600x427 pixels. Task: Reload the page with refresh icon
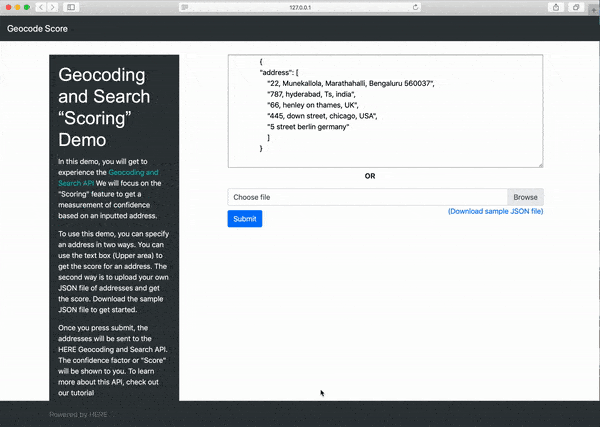coord(415,7)
